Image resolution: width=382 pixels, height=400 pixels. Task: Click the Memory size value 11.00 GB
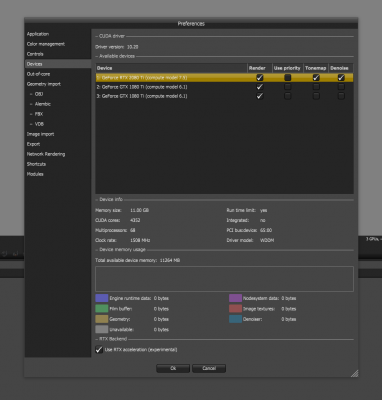click(139, 210)
